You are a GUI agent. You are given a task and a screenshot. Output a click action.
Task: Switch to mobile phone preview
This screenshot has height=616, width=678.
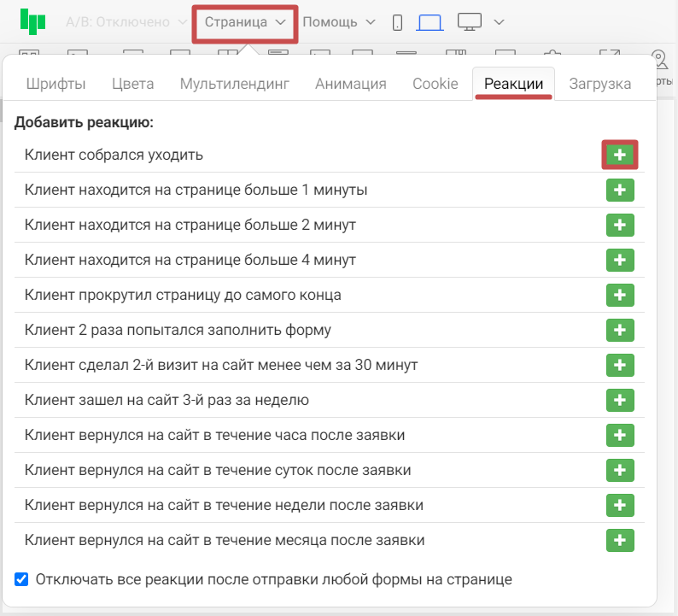coord(397,22)
